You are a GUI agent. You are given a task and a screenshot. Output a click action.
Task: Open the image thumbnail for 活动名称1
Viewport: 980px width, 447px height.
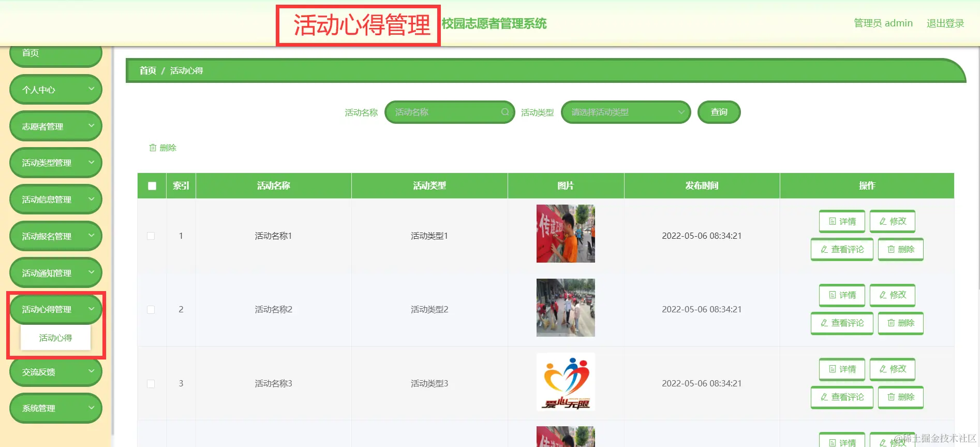pyautogui.click(x=566, y=234)
